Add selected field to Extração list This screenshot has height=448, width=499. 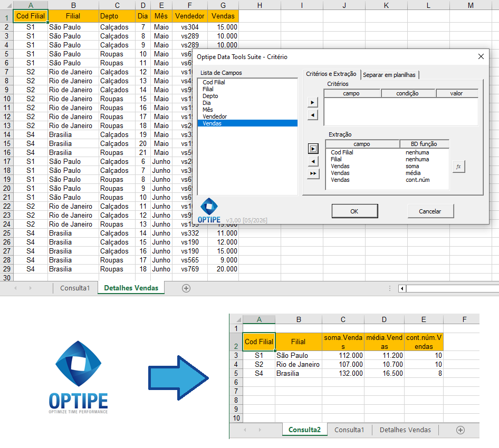pos(313,149)
